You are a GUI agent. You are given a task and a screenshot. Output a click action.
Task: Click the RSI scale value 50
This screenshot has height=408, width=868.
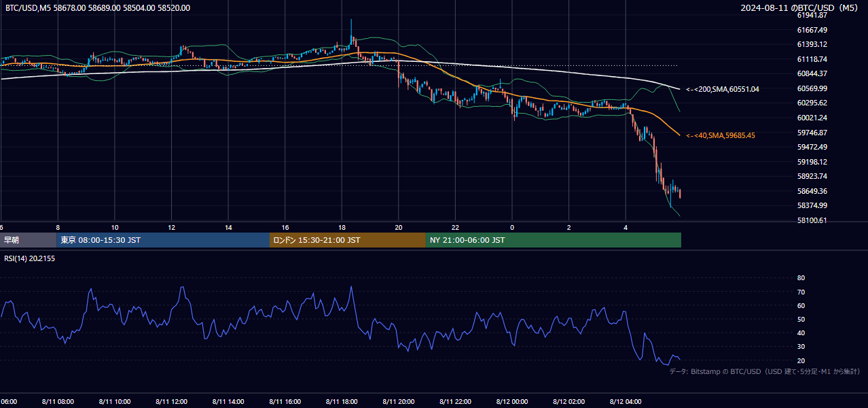pos(801,319)
